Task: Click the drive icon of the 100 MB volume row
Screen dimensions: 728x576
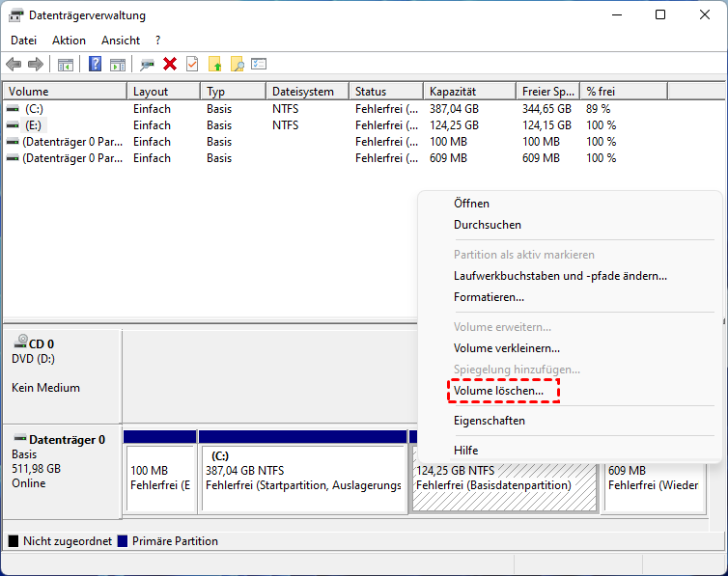Action: tap(13, 142)
